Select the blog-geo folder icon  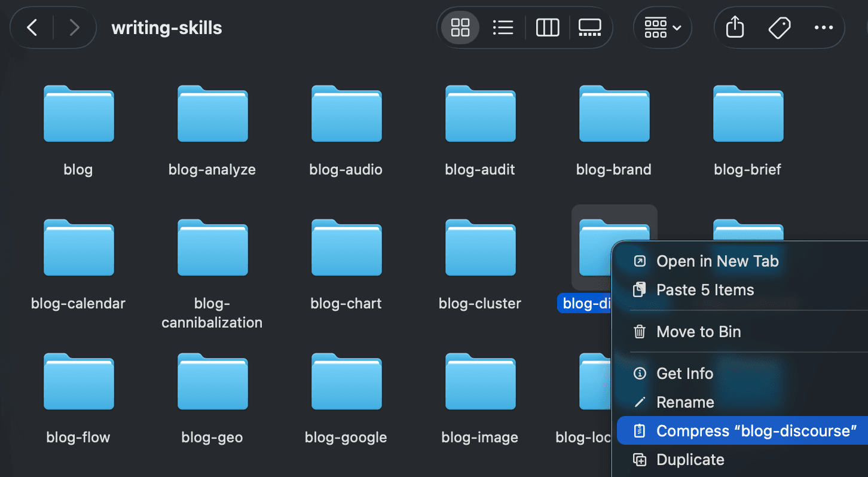[x=212, y=381]
